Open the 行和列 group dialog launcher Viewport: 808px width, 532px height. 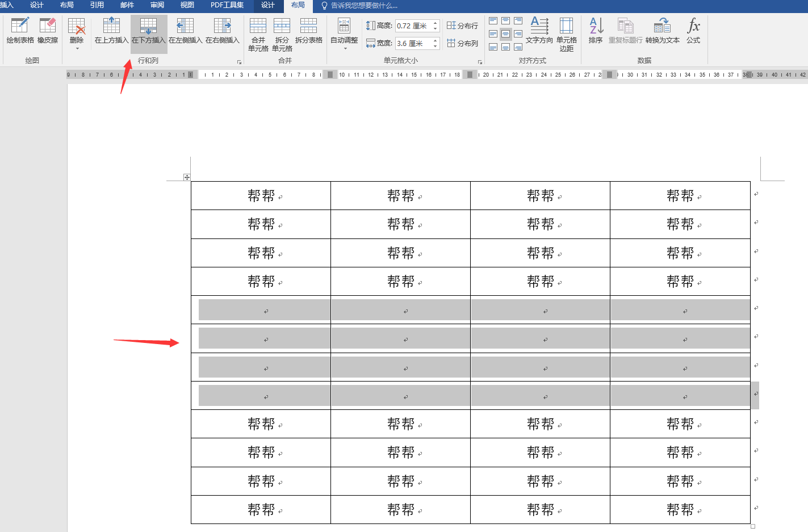coord(239,62)
